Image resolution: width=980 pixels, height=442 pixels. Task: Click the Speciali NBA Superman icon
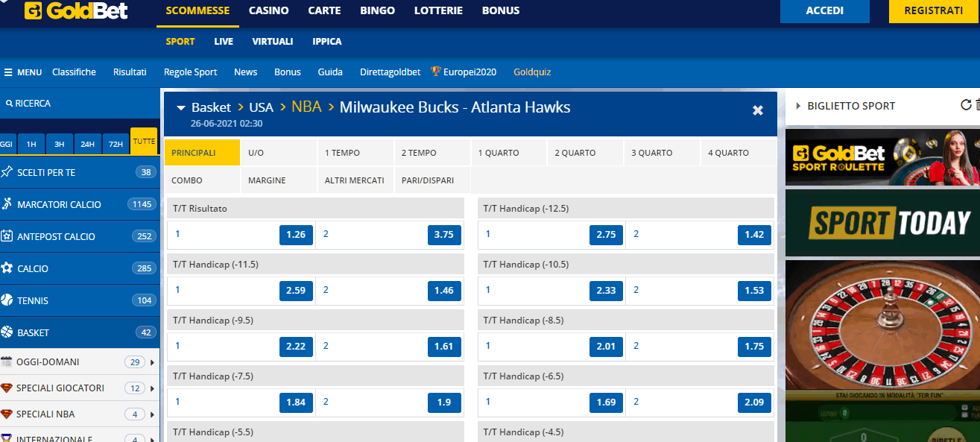click(7, 414)
